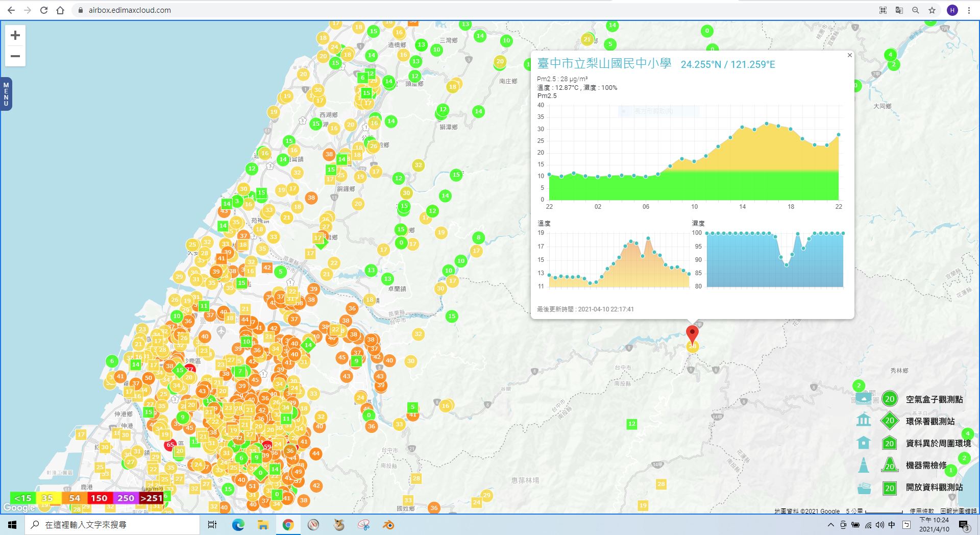View site info via lock icon
Image resolution: width=980 pixels, height=535 pixels.
click(x=80, y=10)
